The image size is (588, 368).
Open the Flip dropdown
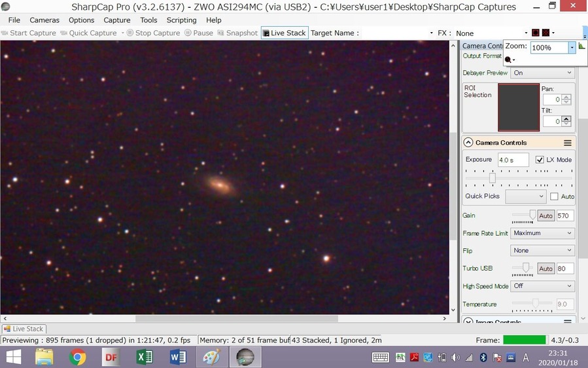tap(542, 251)
